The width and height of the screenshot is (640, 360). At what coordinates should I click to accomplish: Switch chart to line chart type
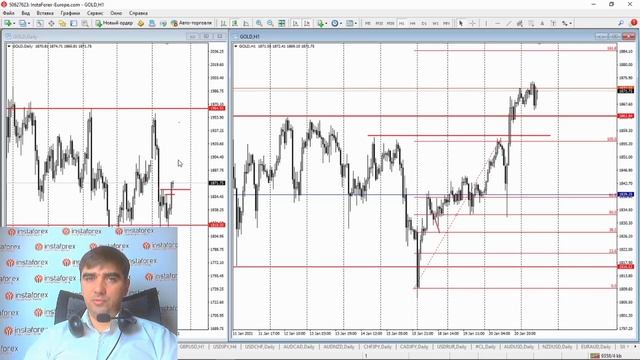(x=246, y=23)
